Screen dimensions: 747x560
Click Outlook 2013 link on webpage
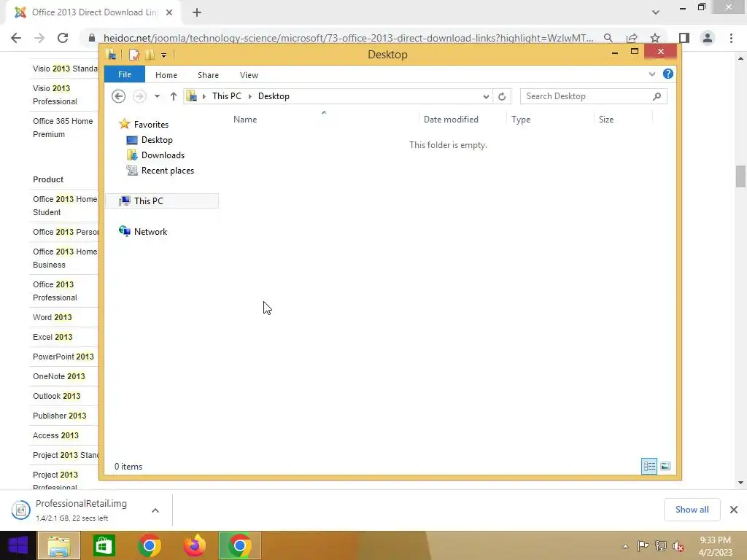click(57, 396)
